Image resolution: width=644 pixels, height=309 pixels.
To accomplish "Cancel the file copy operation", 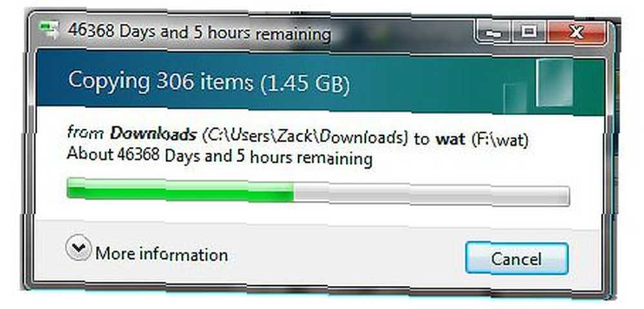I will click(516, 259).
